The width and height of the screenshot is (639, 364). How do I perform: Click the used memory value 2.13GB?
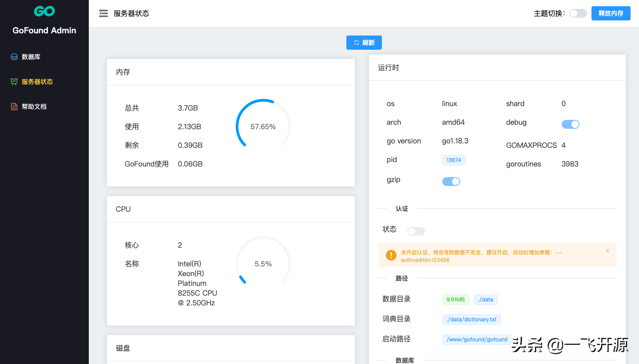(190, 127)
